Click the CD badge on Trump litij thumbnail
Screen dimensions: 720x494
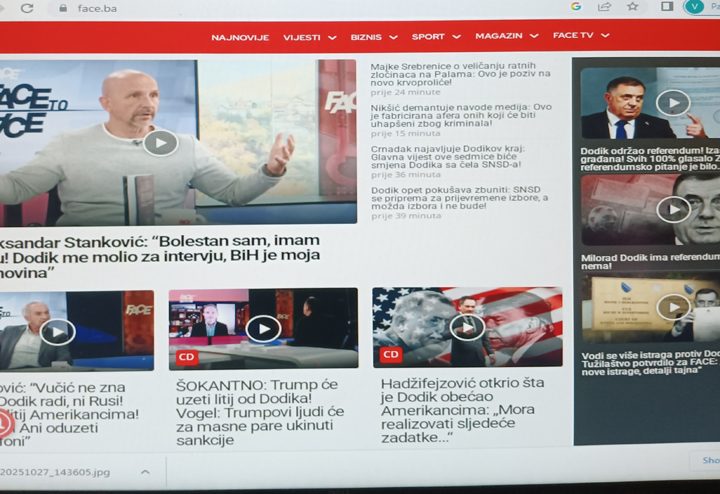point(186,357)
